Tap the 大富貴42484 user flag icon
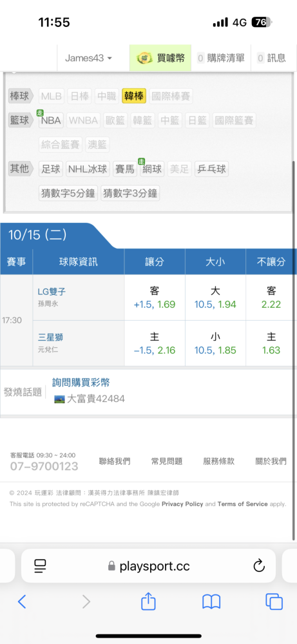The width and height of the screenshot is (297, 644). (59, 399)
